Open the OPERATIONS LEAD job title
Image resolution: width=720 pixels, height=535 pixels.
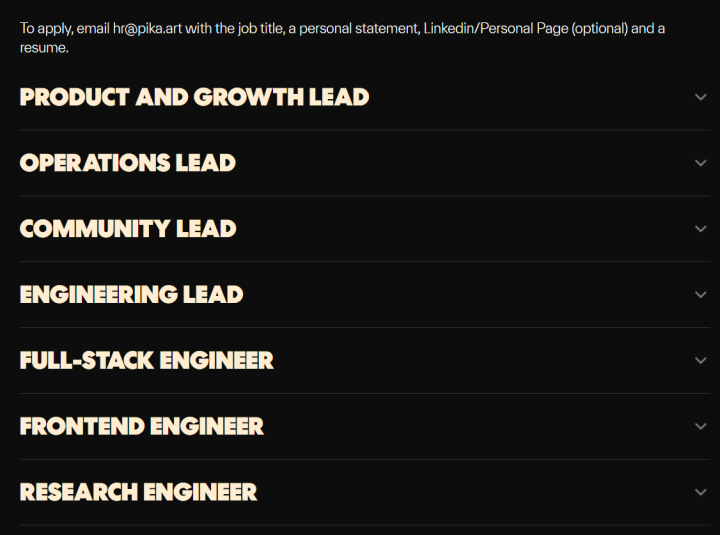click(x=128, y=163)
